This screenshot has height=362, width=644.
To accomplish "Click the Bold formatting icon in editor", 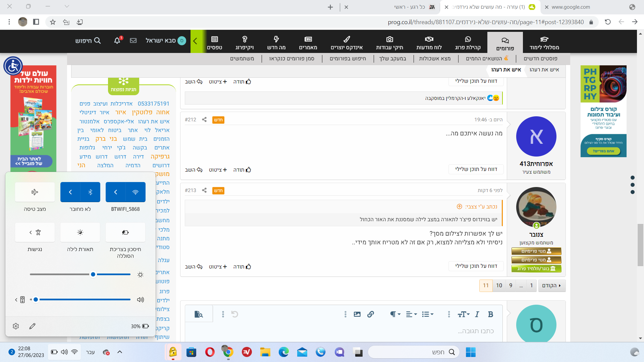I will tap(490, 314).
